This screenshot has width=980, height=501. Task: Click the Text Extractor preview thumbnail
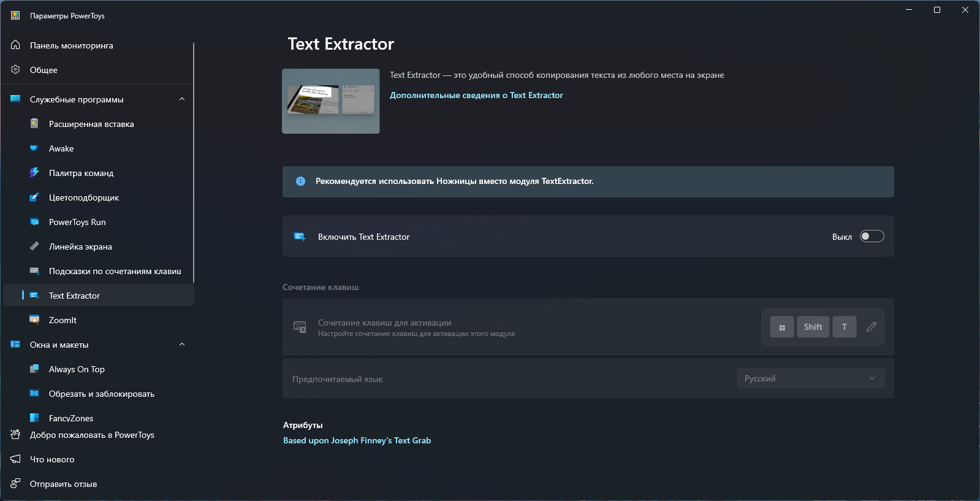coord(330,101)
